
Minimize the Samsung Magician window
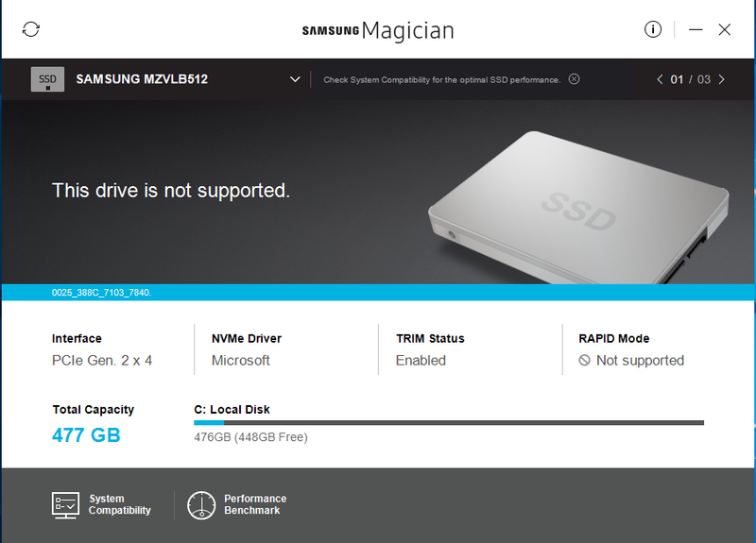[x=696, y=30]
